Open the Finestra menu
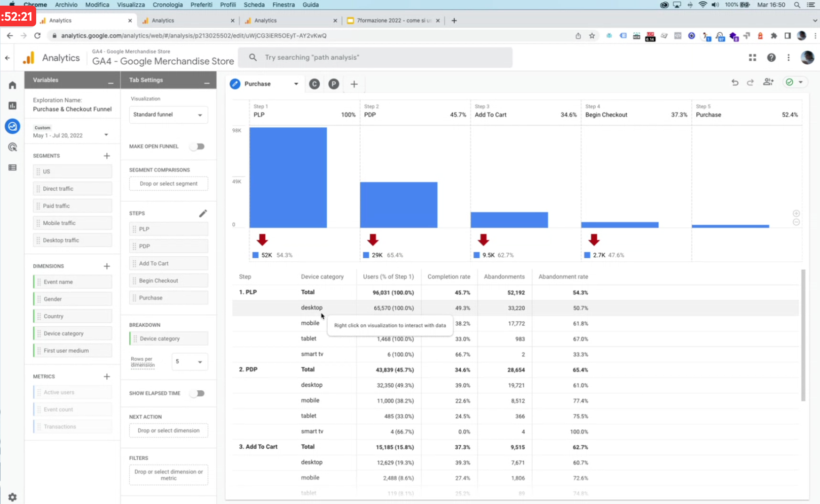The width and height of the screenshot is (820, 504). point(284,5)
